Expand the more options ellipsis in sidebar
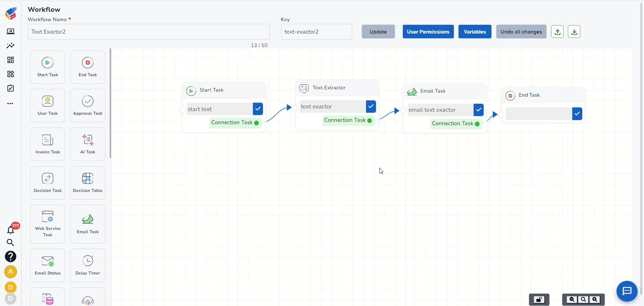Viewport: 644px width, 306px height. point(10,104)
